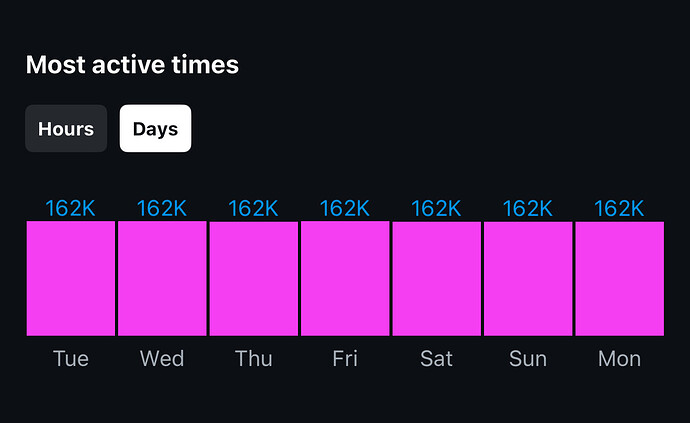Click the Most active times heading
Image resolution: width=690 pixels, height=423 pixels.
click(x=132, y=65)
